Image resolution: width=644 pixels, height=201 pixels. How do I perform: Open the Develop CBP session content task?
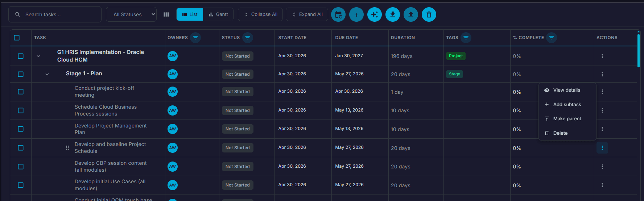[x=111, y=167]
